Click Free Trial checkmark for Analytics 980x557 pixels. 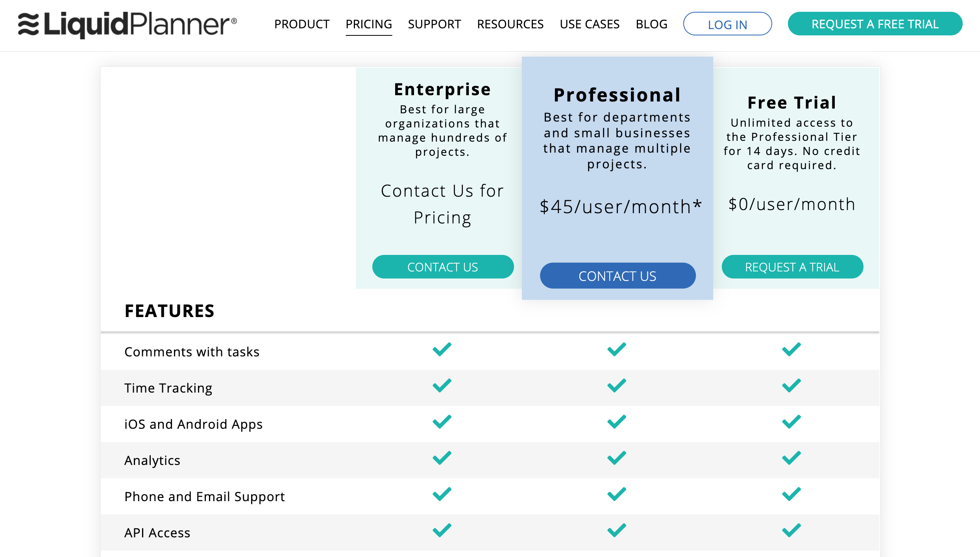pyautogui.click(x=791, y=458)
